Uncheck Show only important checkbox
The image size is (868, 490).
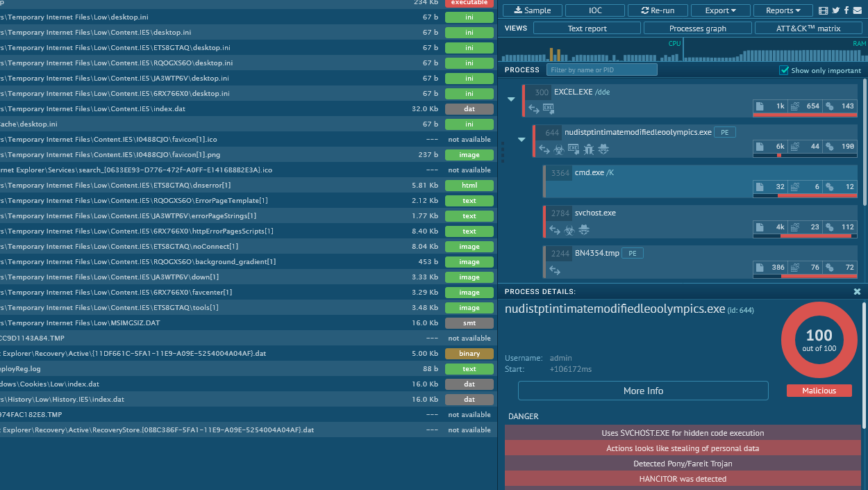(784, 70)
